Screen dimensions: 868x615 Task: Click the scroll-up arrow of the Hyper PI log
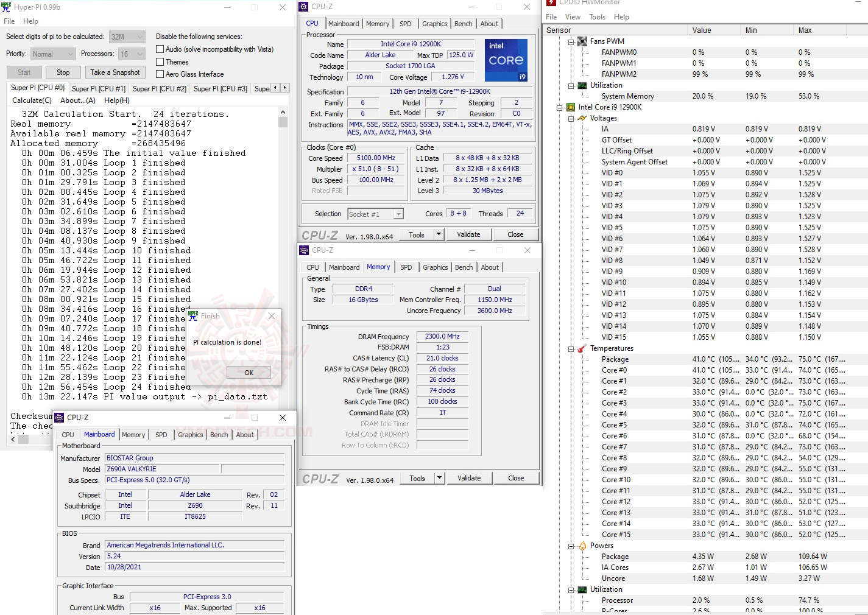[x=283, y=113]
